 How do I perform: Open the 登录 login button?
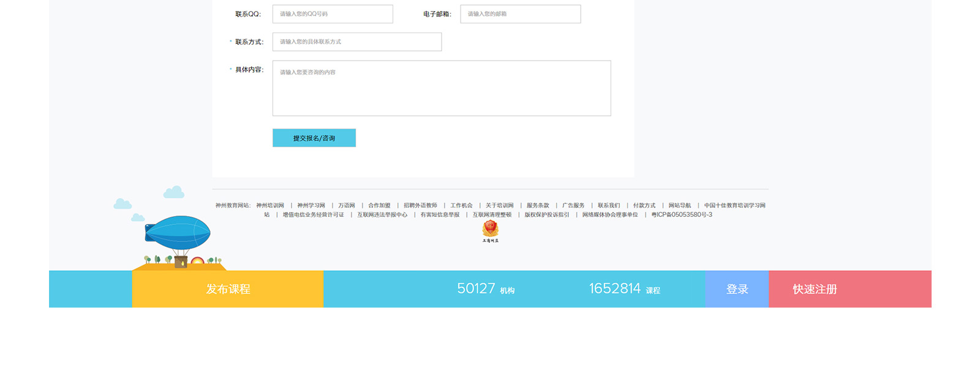pos(737,289)
